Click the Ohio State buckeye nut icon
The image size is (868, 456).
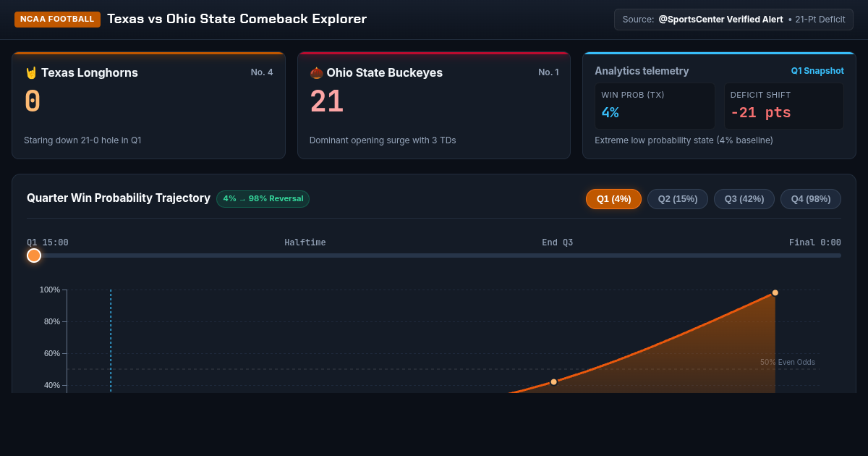(316, 72)
